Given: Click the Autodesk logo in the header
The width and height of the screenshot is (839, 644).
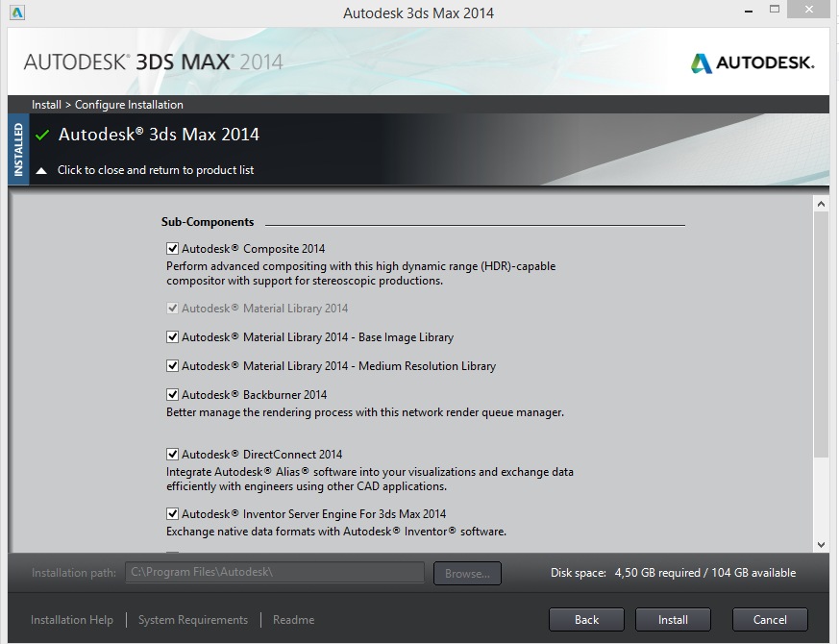Looking at the screenshot, I should click(752, 63).
